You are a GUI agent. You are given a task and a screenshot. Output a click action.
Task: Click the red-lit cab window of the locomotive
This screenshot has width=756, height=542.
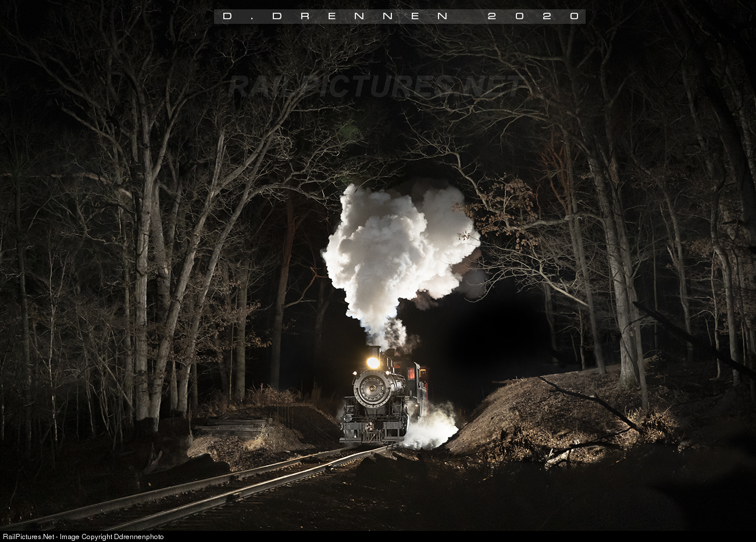pos(411,373)
